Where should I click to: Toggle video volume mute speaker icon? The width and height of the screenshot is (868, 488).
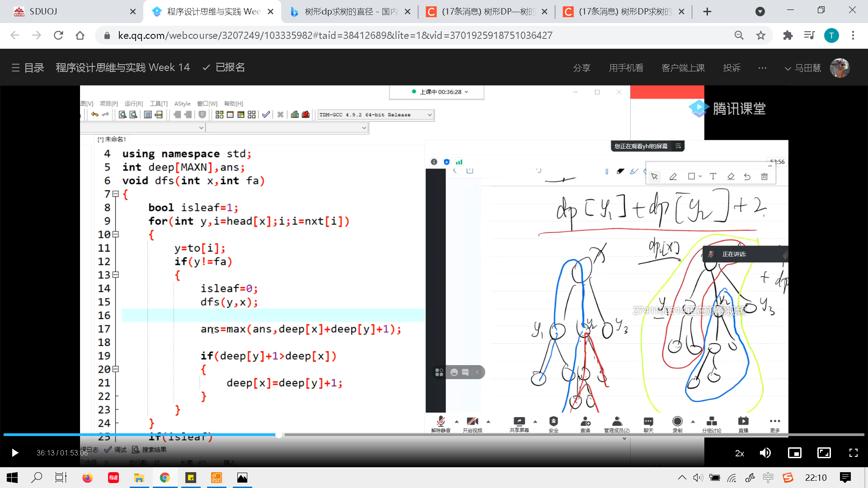coord(765,453)
